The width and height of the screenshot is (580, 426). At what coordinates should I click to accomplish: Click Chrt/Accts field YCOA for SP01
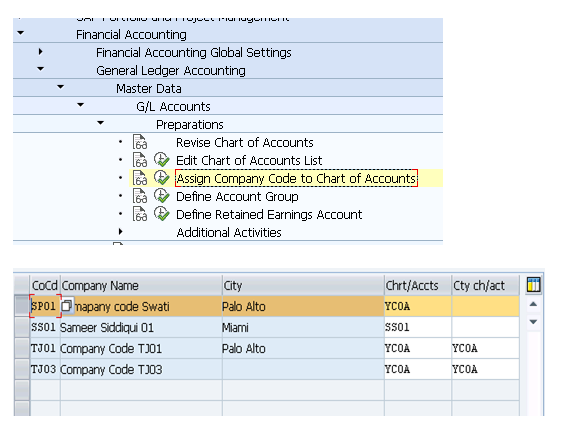[x=418, y=306]
